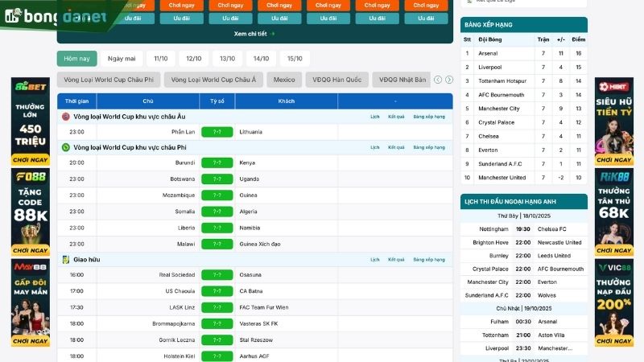This screenshot has height=362, width=644.
Task: Click Lịch link for châu Âu qualifiers
Action: 375,117
